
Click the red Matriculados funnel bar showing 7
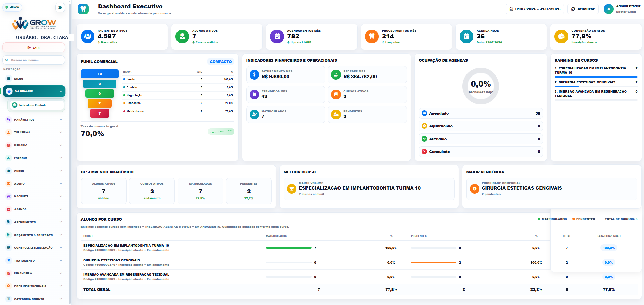[100, 114]
